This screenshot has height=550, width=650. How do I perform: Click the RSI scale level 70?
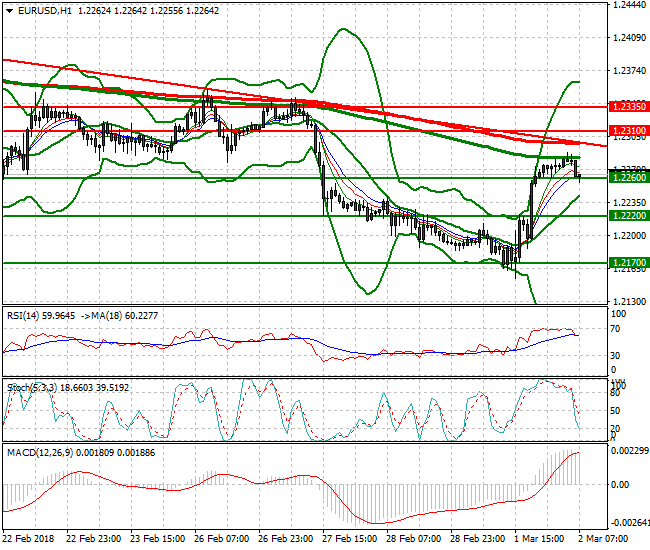tap(616, 329)
